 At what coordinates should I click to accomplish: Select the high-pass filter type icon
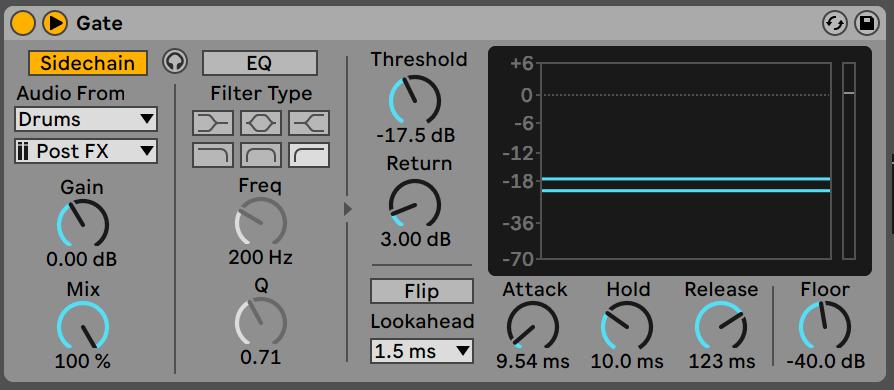(308, 155)
